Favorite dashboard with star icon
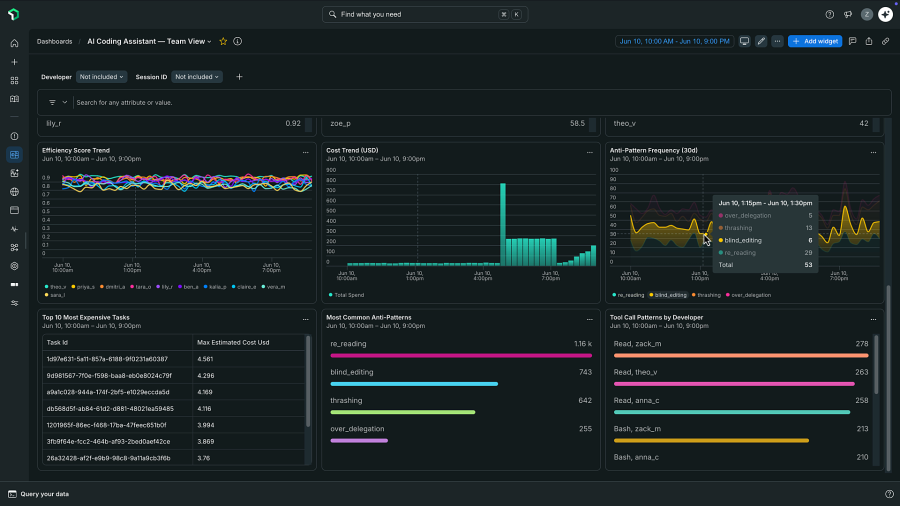This screenshot has height=506, width=900. (x=223, y=41)
